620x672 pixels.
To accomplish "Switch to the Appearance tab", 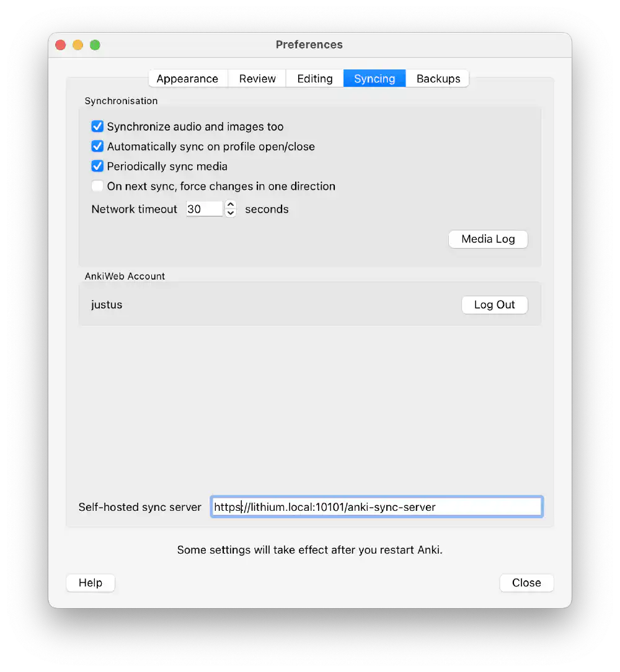I will pyautogui.click(x=188, y=78).
